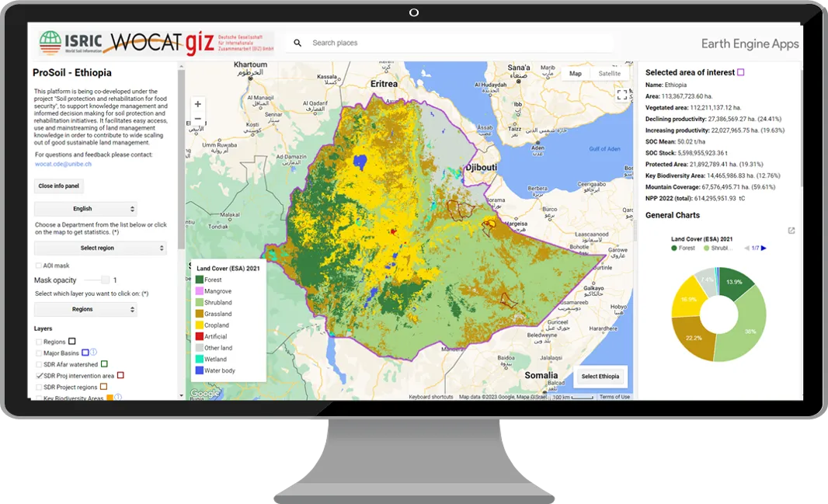Uncheck SDR Proj intervention area layer
This screenshot has height=504, width=828.
click(39, 376)
